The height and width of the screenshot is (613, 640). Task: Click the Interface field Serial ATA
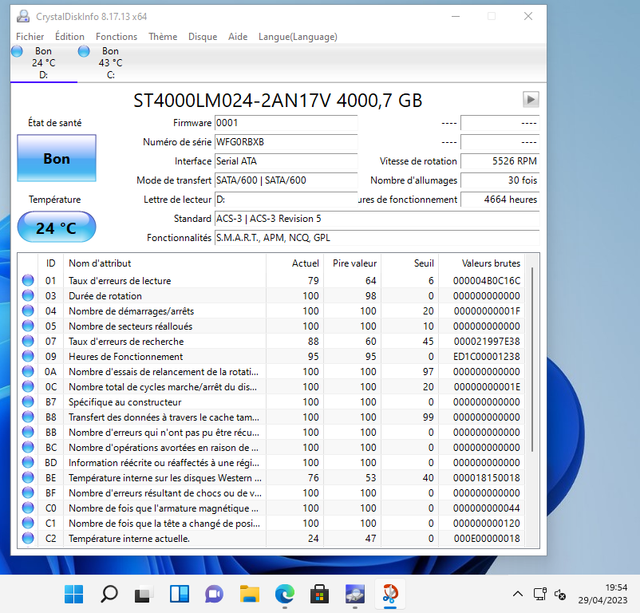286,161
